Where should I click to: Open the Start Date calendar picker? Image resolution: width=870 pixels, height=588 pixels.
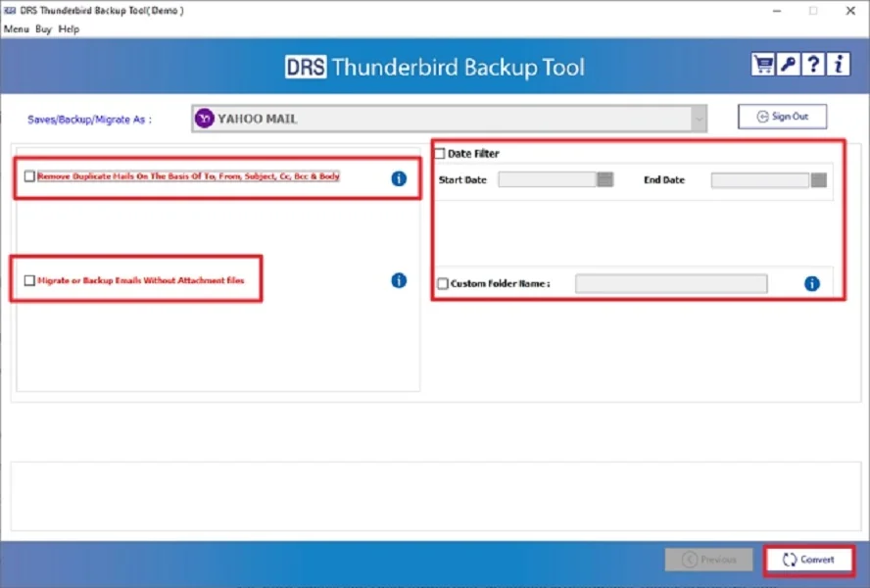click(x=603, y=179)
